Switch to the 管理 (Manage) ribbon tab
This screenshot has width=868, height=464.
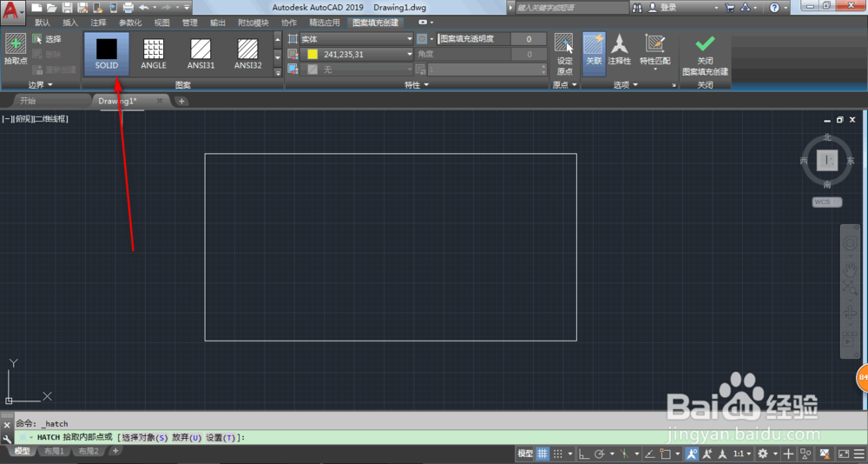coord(190,23)
